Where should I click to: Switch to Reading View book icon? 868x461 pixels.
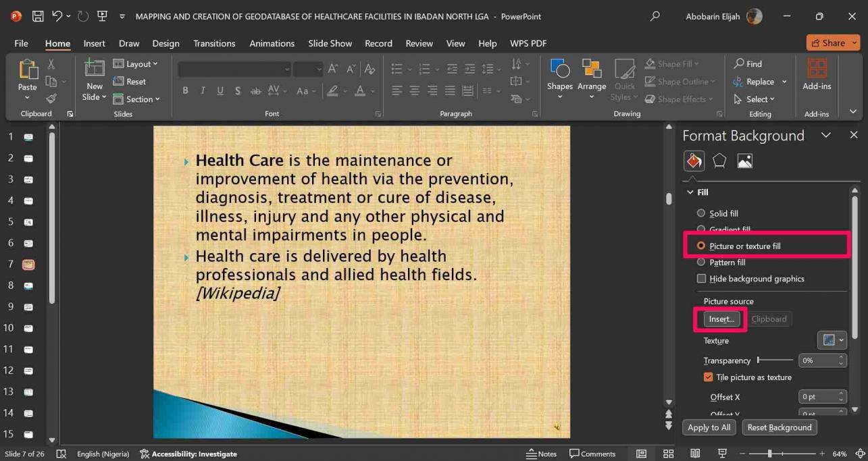(x=695, y=454)
